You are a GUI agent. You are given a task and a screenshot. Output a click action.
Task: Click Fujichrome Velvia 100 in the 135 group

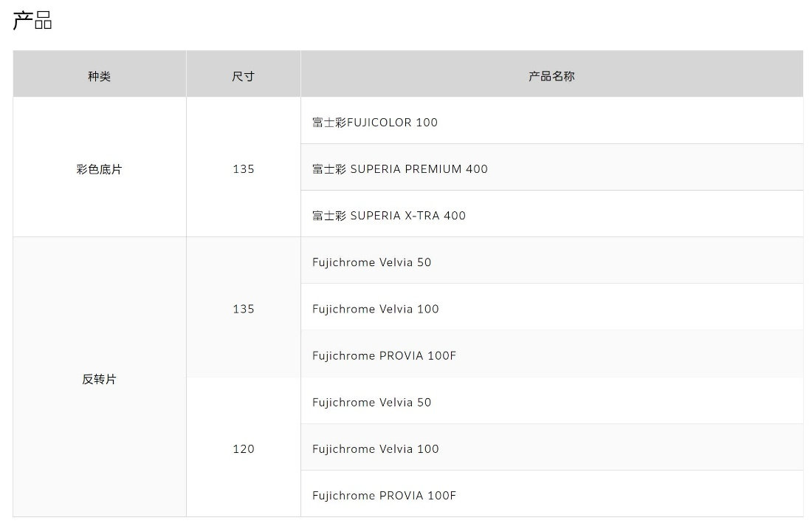pyautogui.click(x=375, y=309)
